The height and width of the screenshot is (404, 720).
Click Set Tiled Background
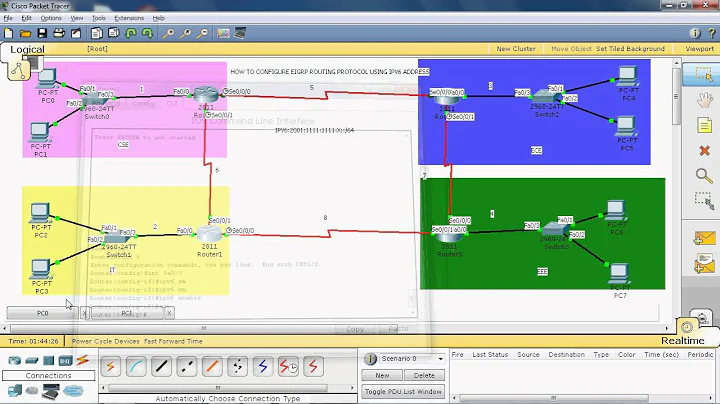click(630, 49)
